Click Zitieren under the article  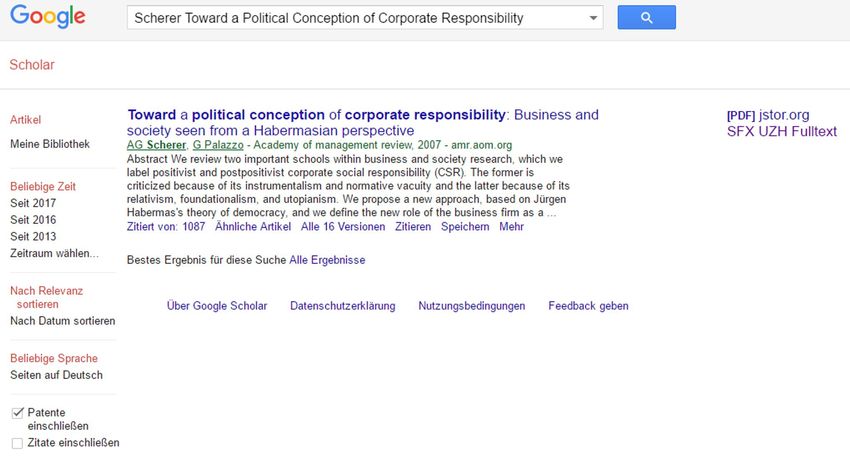coord(413,227)
